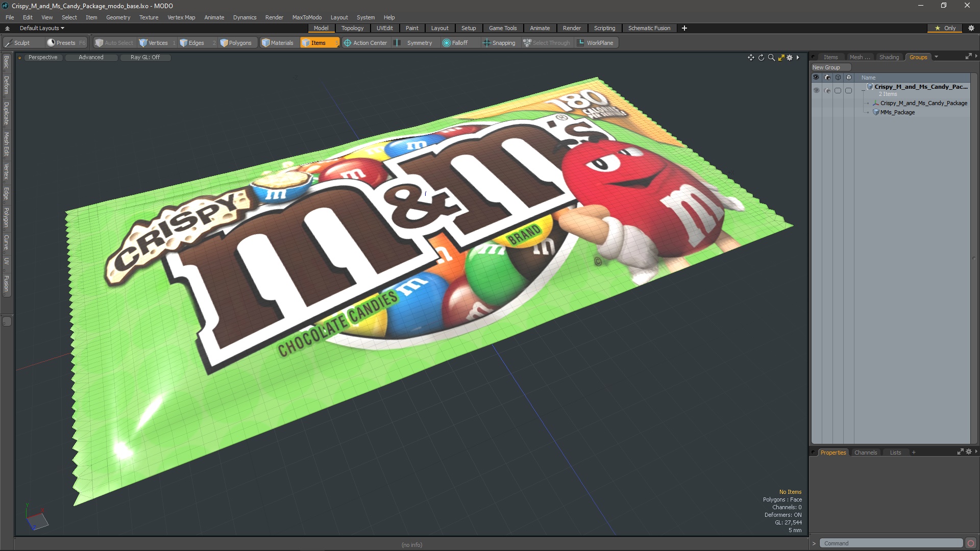
Task: Switch to Schematic Fusion layout tab
Action: pos(649,28)
